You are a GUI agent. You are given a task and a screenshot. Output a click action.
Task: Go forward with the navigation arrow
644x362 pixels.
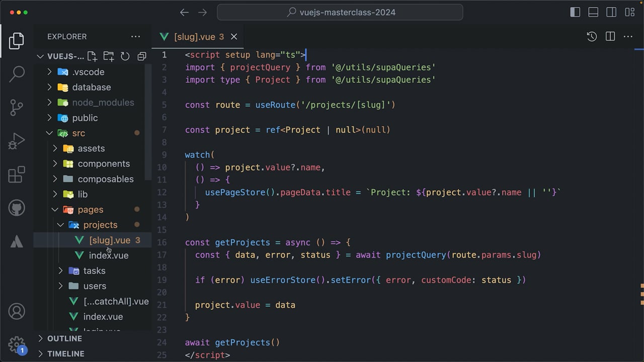point(202,13)
